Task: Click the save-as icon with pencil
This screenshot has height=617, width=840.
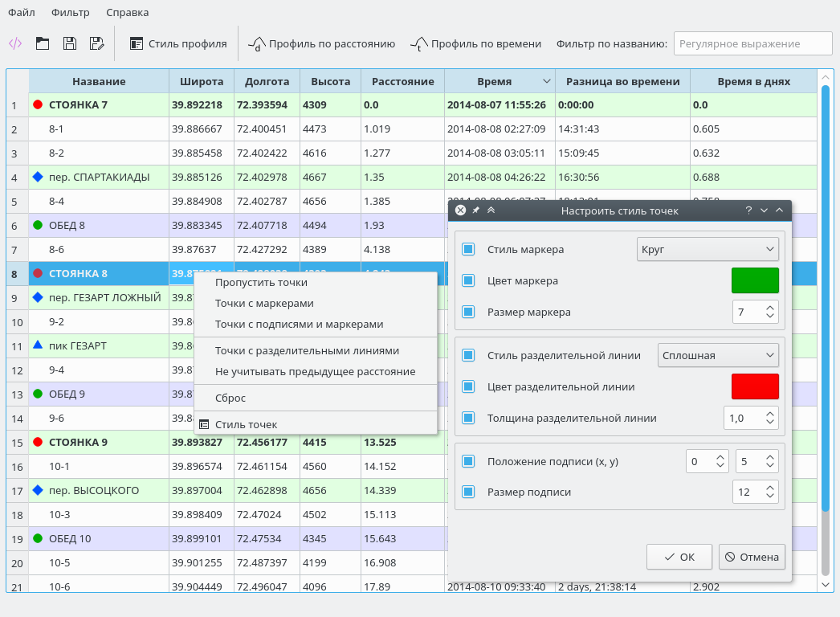Action: 96,44
